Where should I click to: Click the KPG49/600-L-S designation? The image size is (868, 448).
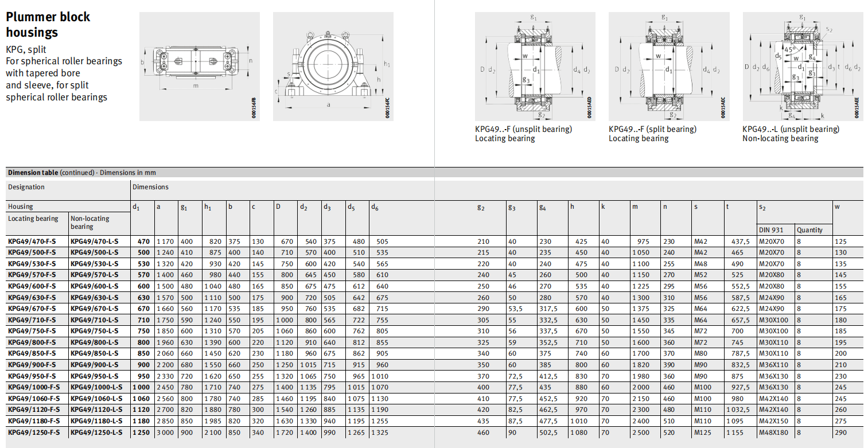(x=95, y=286)
